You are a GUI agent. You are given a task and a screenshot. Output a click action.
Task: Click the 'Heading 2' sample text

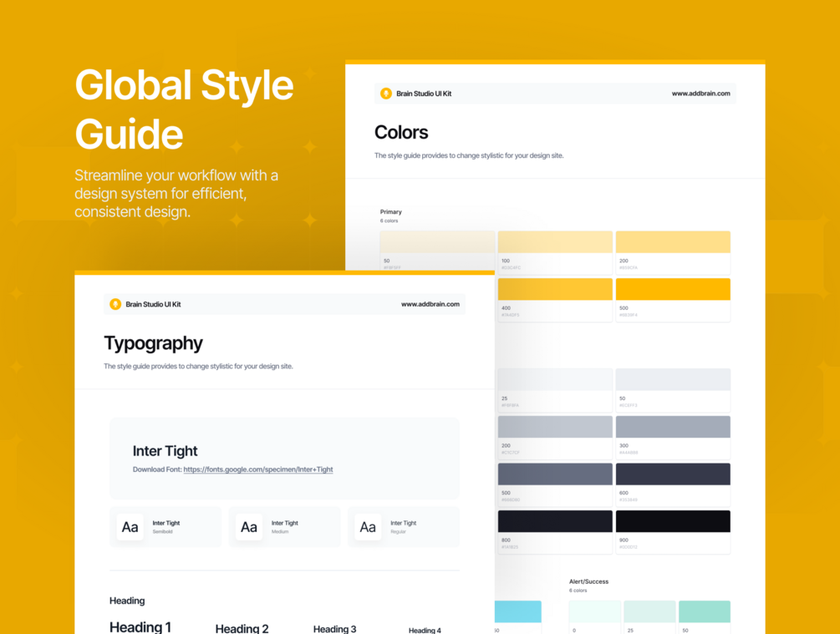coord(242,629)
